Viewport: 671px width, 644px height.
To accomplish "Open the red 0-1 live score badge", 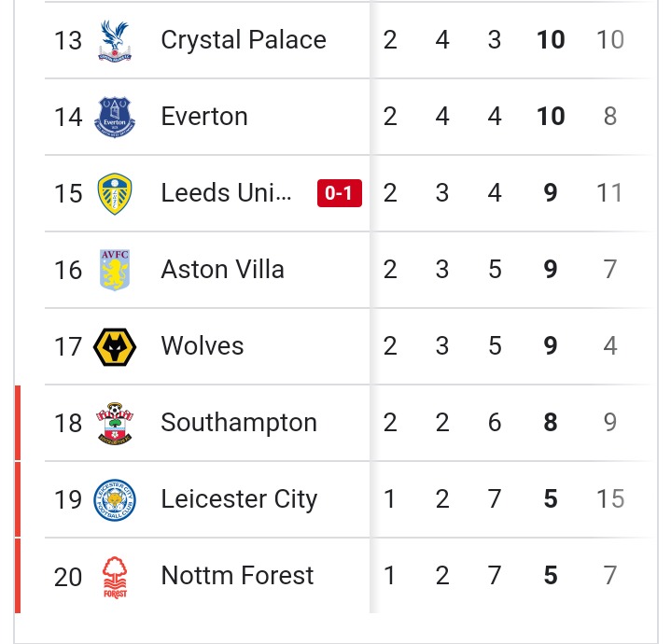I will [x=340, y=193].
